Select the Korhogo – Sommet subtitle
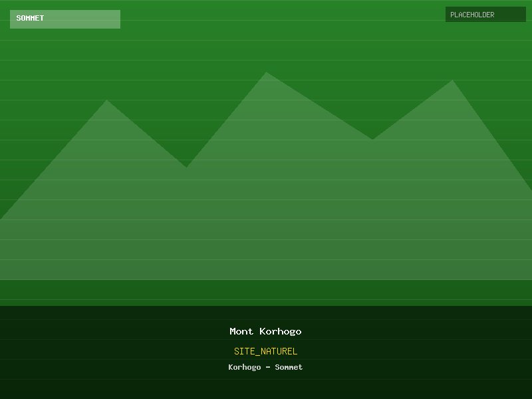This screenshot has width=532, height=399. click(x=265, y=367)
